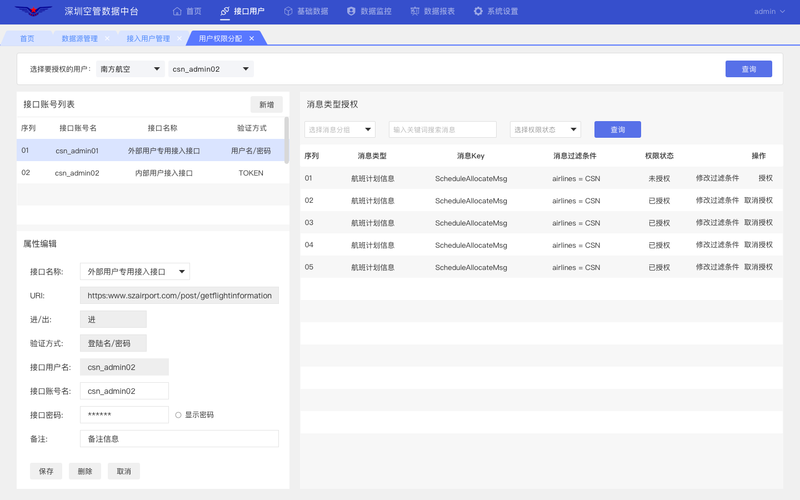Image resolution: width=800 pixels, height=500 pixels.
Task: Open the admin user dropdown
Action: (x=769, y=11)
